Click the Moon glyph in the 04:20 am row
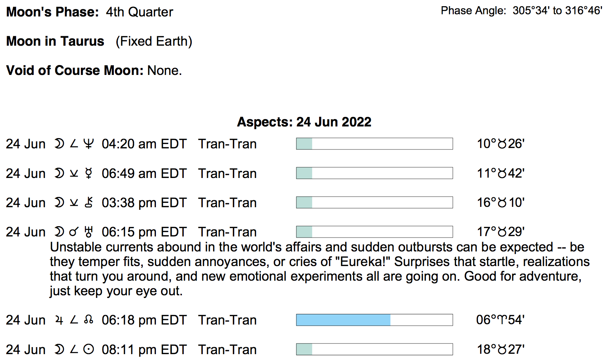The width and height of the screenshot is (606, 364). tap(59, 144)
